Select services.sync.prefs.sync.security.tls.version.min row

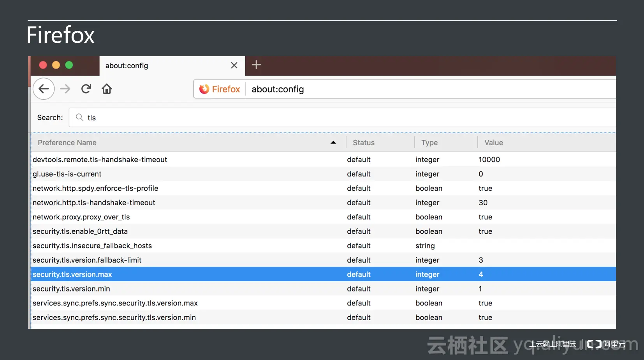click(324, 318)
